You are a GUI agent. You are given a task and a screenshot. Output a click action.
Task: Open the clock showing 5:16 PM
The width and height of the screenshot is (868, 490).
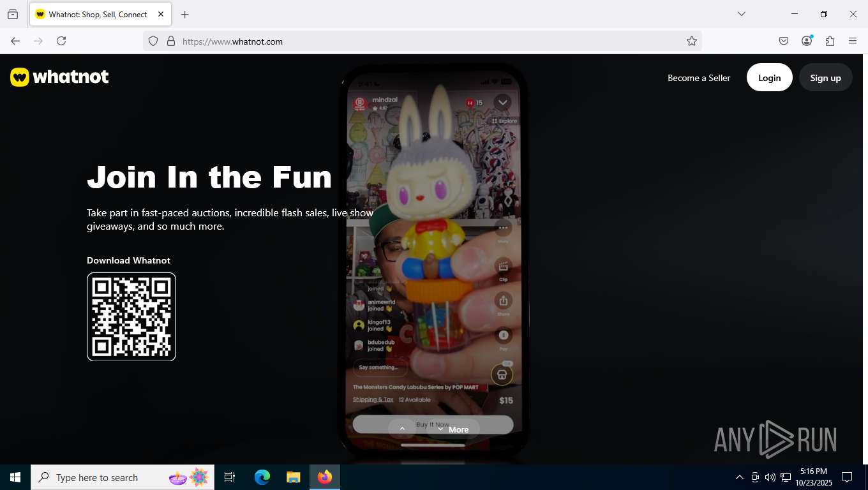[x=813, y=477]
